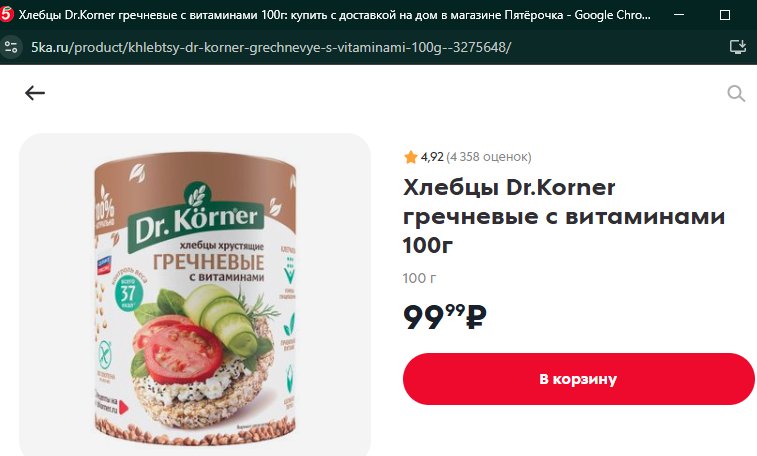Click the install app icon in address bar
Image resolution: width=757 pixels, height=456 pixels.
pos(738,47)
